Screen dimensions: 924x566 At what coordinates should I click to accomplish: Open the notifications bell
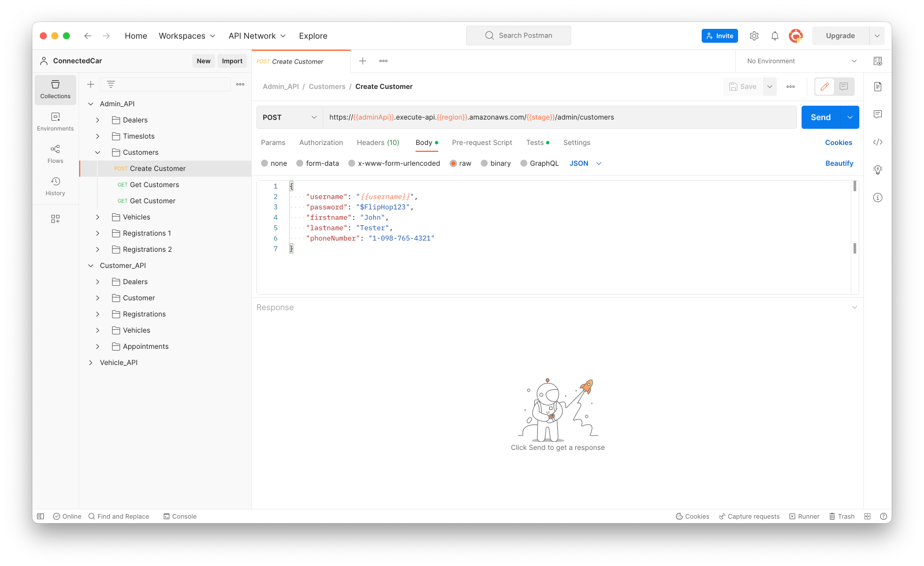[x=775, y=36]
